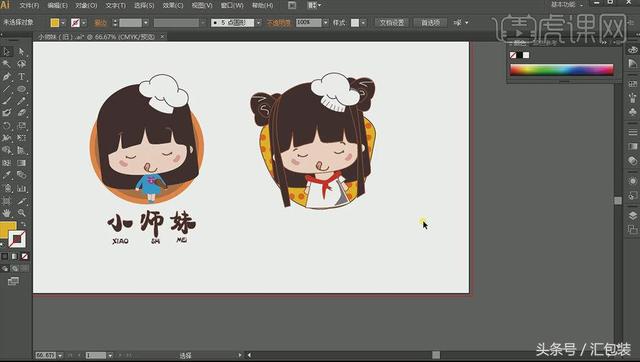Image resolution: width=640 pixels, height=362 pixels.
Task: Set None mode button below the fill and stroke swatches
Action: (24, 256)
